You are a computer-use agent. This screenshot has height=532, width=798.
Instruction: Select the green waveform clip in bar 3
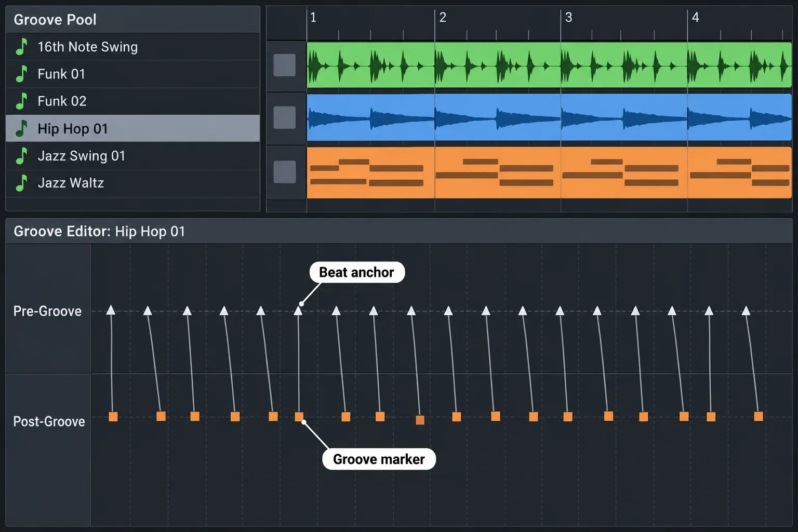[624, 65]
